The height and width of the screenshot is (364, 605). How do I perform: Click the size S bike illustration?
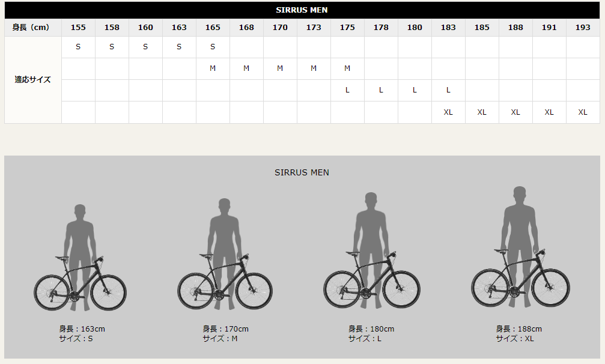(x=80, y=258)
